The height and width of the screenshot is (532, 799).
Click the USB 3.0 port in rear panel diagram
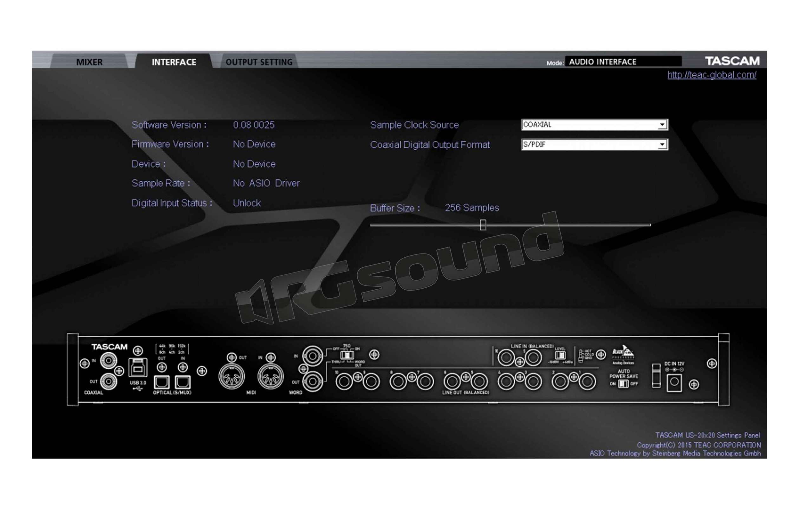(138, 368)
